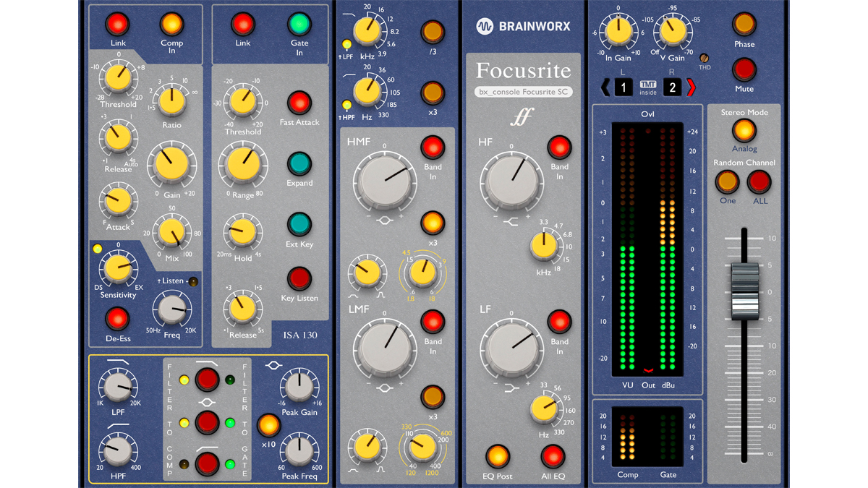The image size is (868, 488).
Task: Toggle the Phase button
Action: (744, 25)
